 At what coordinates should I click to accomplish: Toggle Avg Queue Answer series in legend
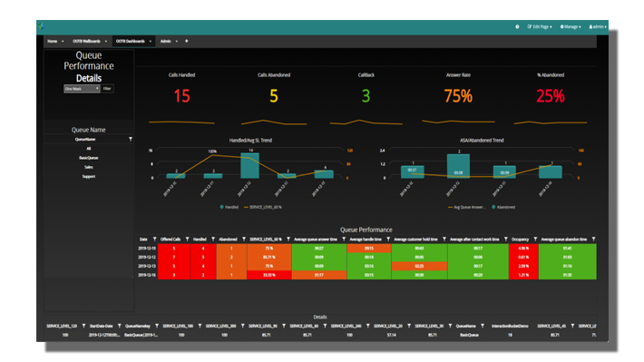pyautogui.click(x=466, y=207)
